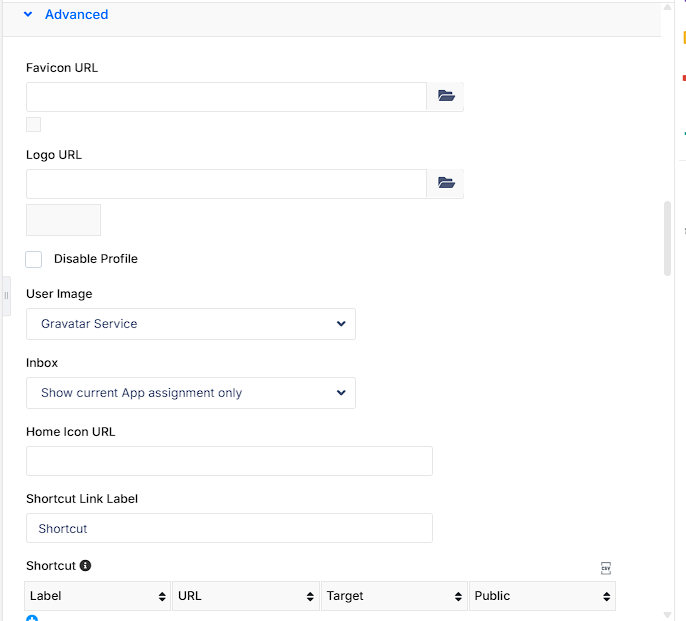
Task: Click the Shortcut Link Label field
Action: click(229, 528)
